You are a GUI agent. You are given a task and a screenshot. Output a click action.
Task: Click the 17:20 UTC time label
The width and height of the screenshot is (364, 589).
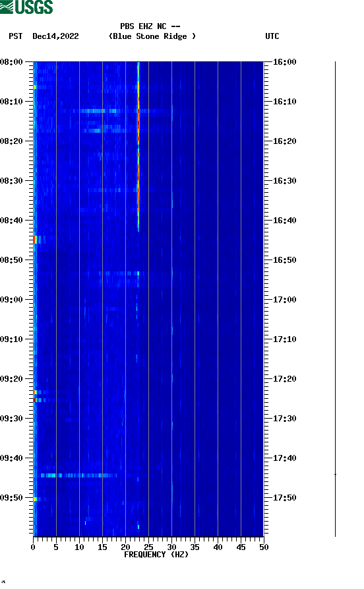[284, 379]
